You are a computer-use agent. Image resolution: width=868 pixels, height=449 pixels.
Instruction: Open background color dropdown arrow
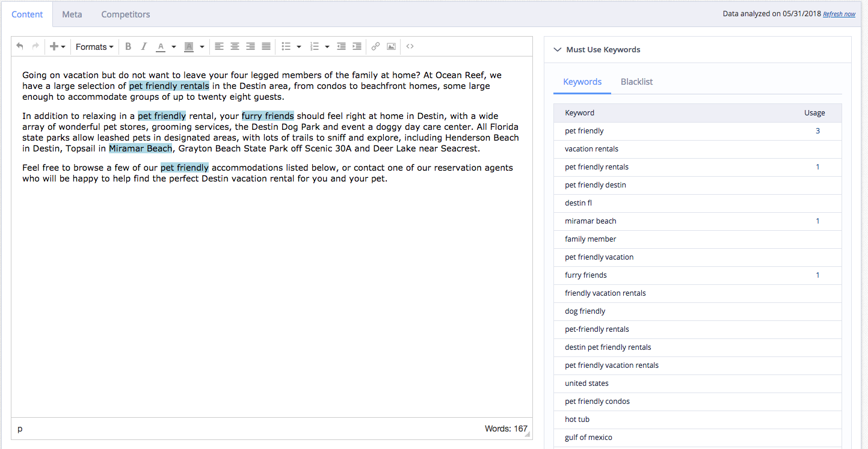pyautogui.click(x=202, y=46)
